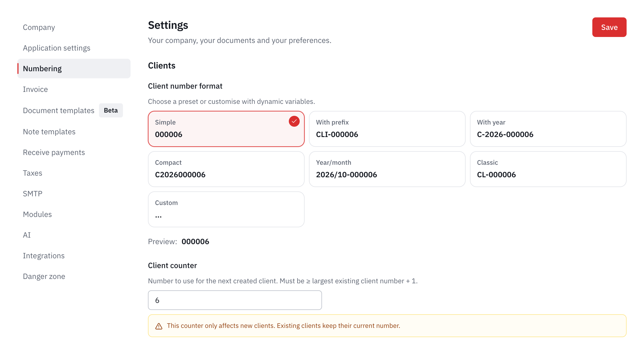Select the Classic CL-000006 preset

pos(548,169)
